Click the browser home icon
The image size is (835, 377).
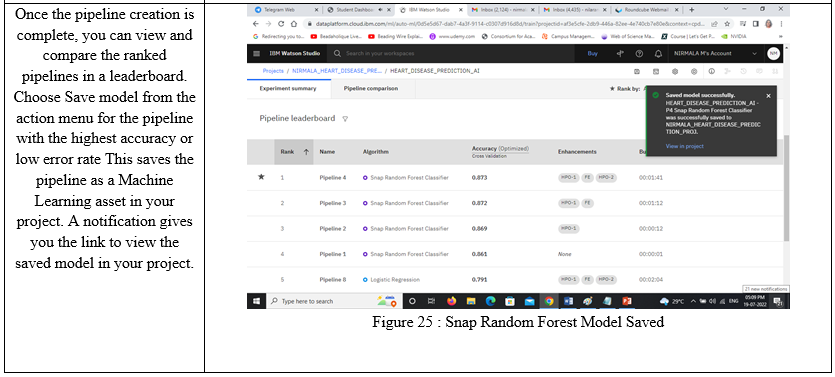(293, 24)
